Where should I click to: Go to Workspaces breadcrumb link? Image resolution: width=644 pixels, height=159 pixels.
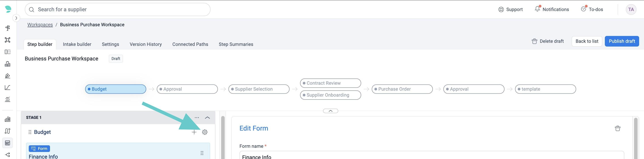(40, 25)
